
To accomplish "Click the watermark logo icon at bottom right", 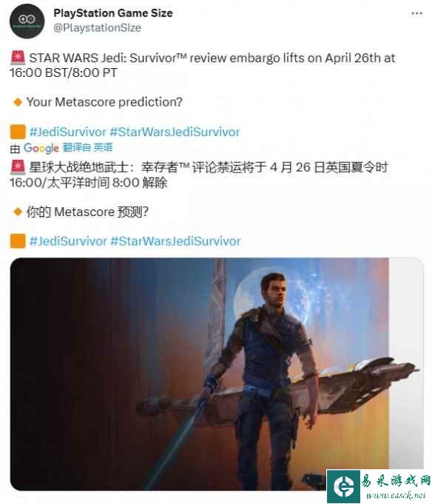I will 343,486.
